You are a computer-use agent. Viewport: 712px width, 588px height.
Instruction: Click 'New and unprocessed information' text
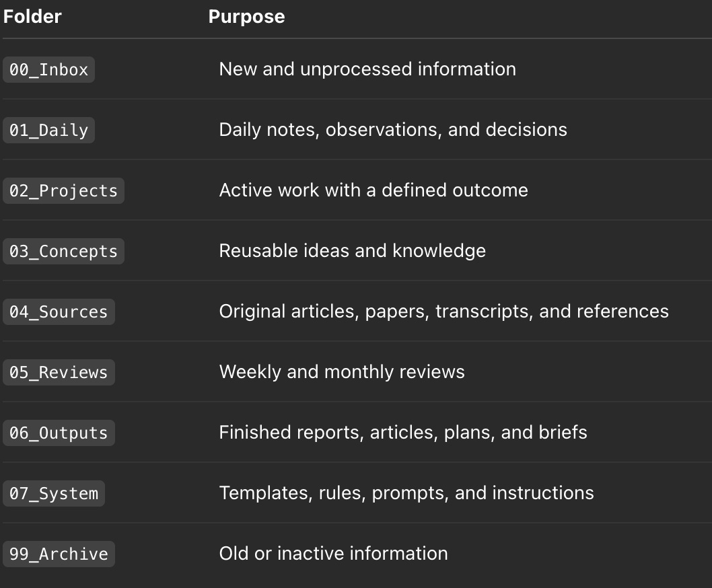coord(367,69)
